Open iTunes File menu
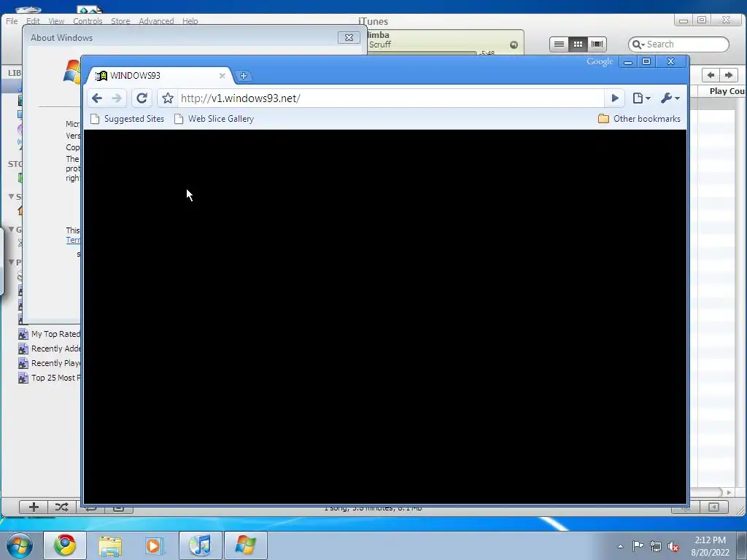 pos(12,21)
